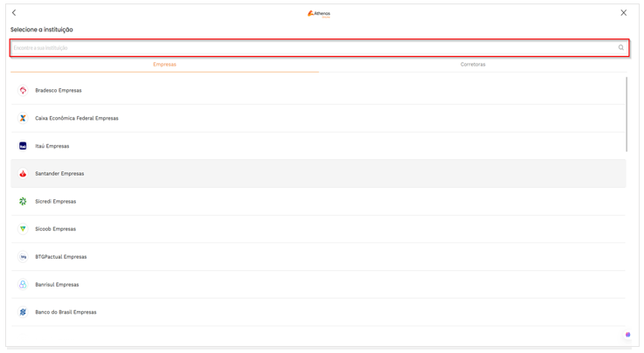The width and height of the screenshot is (644, 353).
Task: Switch to the Corretoras tab
Action: (473, 65)
